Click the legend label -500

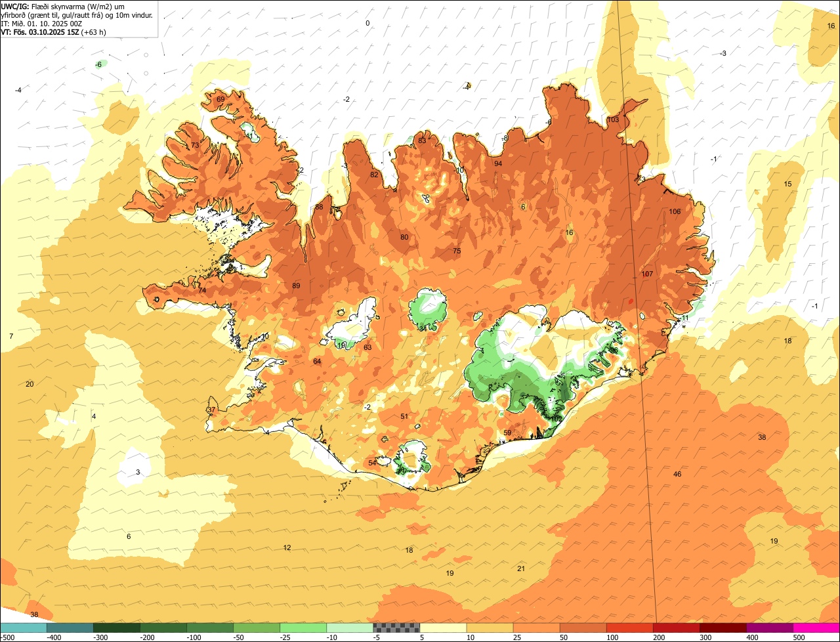coord(7,637)
